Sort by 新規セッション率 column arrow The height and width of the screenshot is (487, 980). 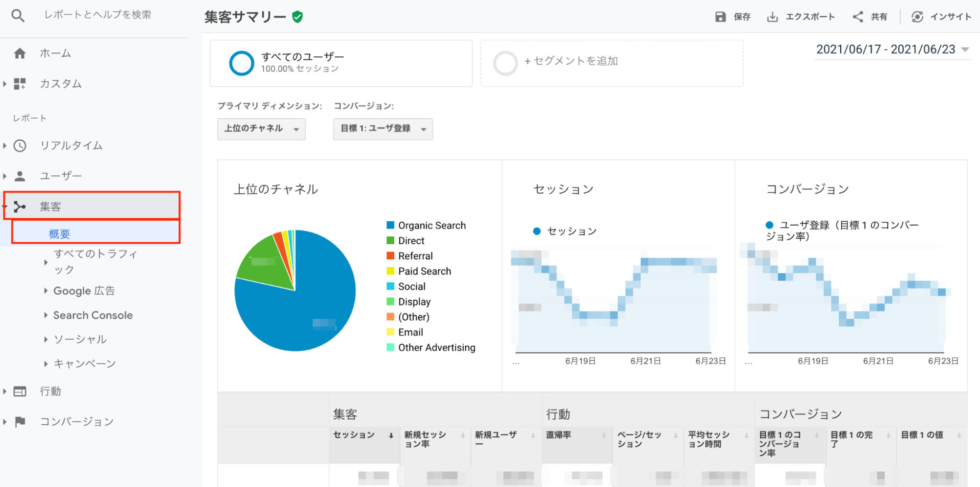pos(462,436)
